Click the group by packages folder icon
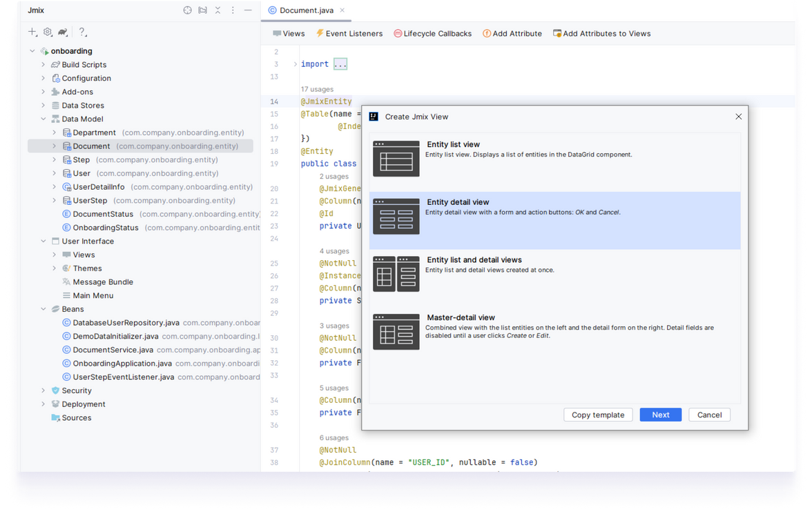Viewport: 812px width, 514px height. (202, 10)
